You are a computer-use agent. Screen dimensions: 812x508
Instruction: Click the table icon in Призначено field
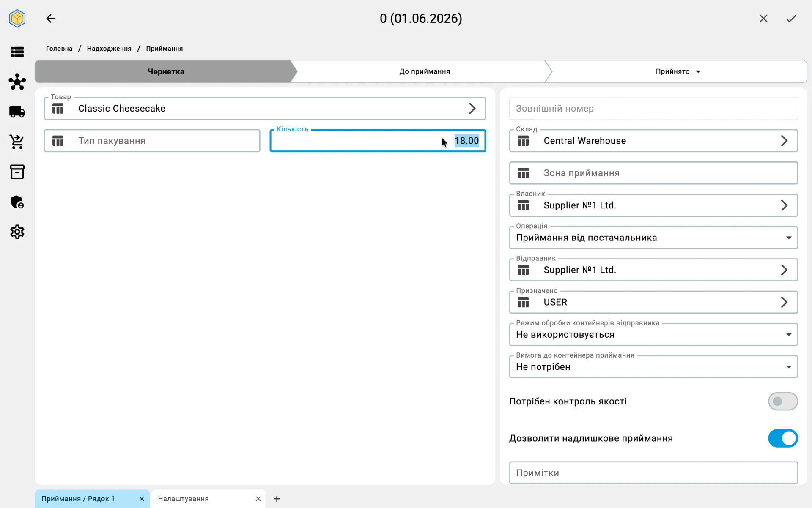[524, 302]
